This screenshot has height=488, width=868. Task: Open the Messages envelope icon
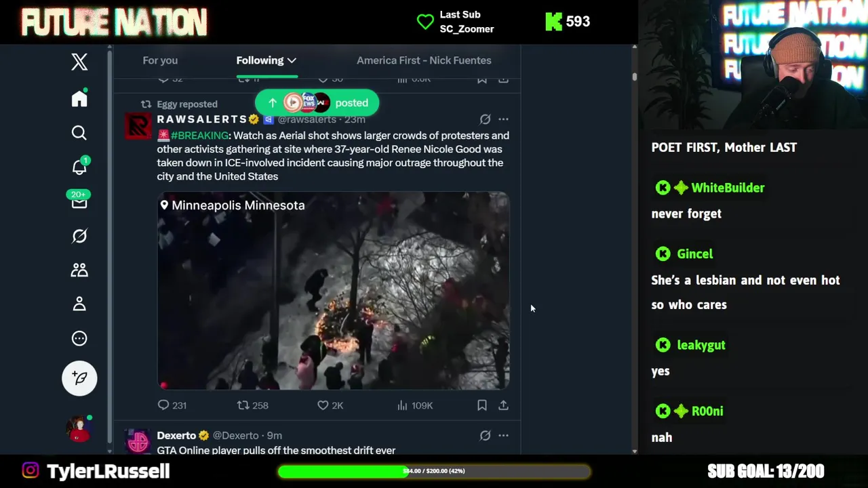pos(79,201)
